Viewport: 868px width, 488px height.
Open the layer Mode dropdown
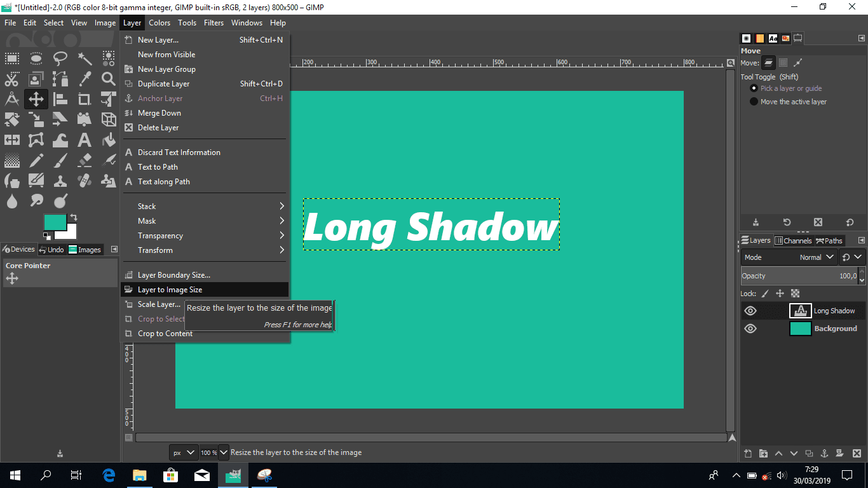pyautogui.click(x=816, y=257)
